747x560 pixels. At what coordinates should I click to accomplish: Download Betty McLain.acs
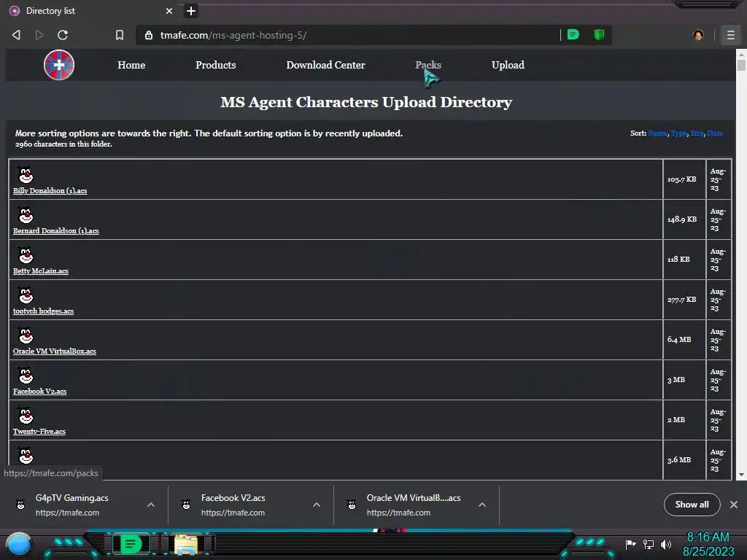[x=41, y=271]
